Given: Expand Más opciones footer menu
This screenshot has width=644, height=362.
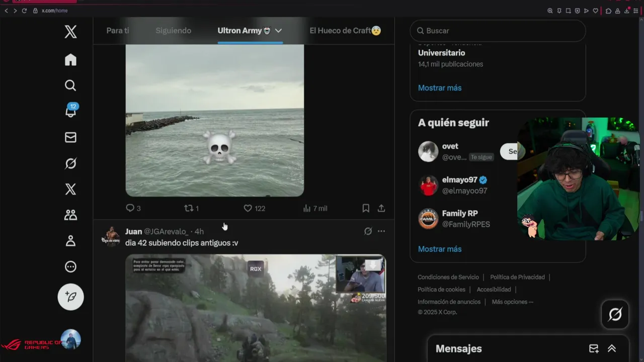Looking at the screenshot, I should coord(512,302).
